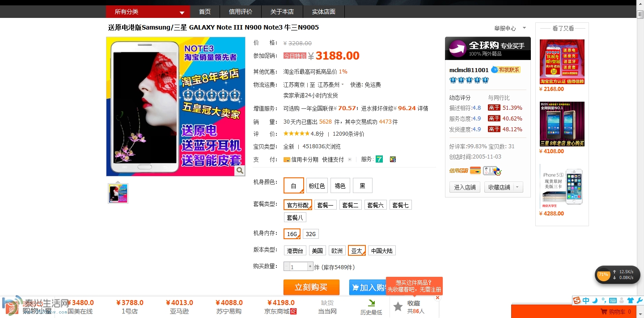Click the Sogou wrench settings icon
The width and height of the screenshot is (644, 318).
tap(639, 301)
